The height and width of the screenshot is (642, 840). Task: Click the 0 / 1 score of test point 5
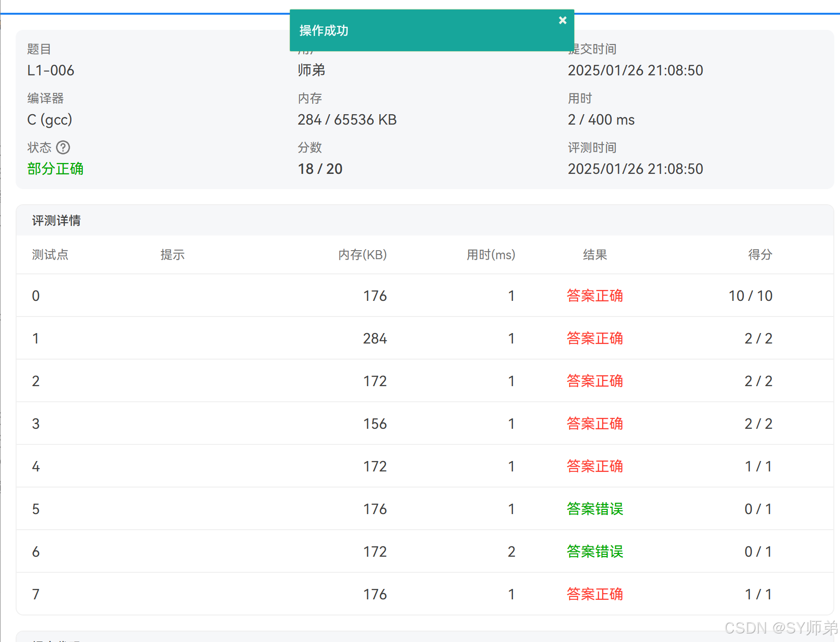click(759, 509)
